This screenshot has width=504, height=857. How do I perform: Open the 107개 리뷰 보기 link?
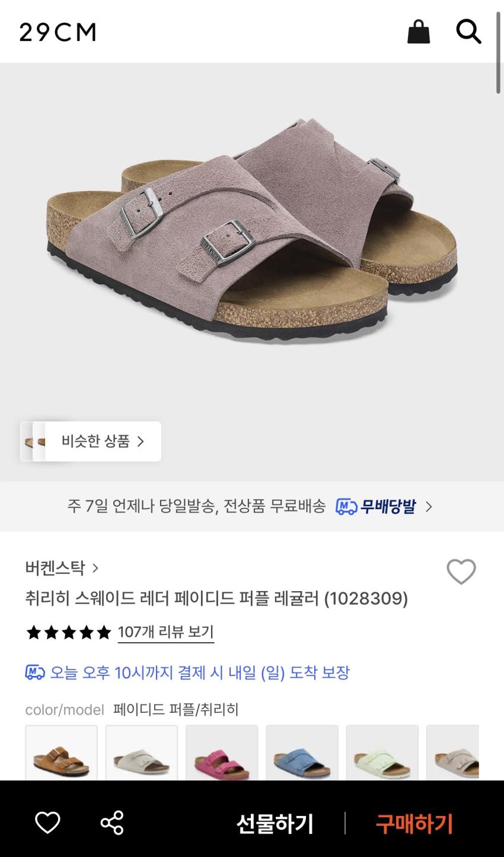tap(165, 633)
